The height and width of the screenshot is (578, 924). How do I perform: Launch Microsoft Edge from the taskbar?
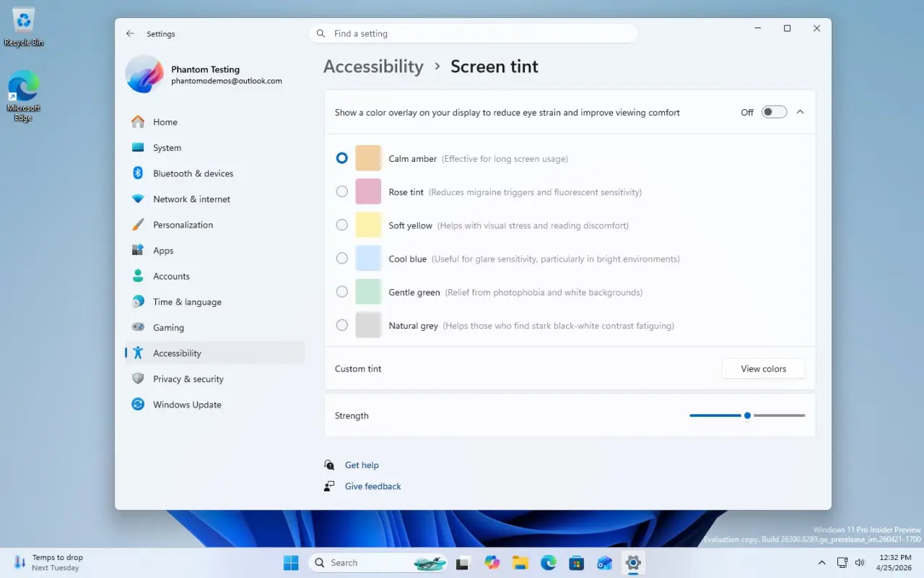pos(548,562)
